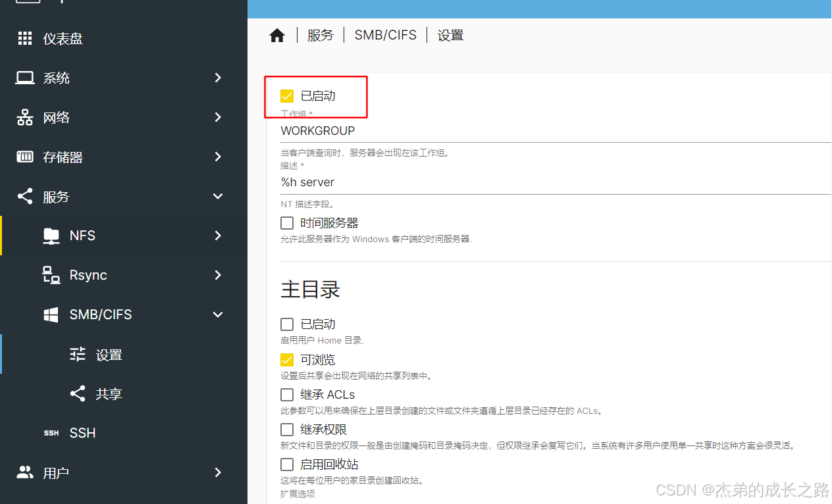Click the 主目录 section heading

pos(310,290)
